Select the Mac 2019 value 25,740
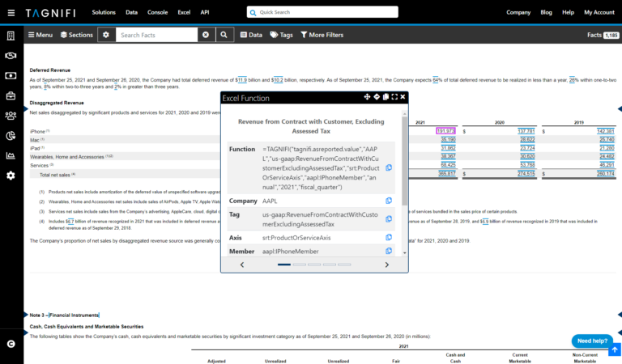Viewport: 622px width, 364px height. [607, 139]
